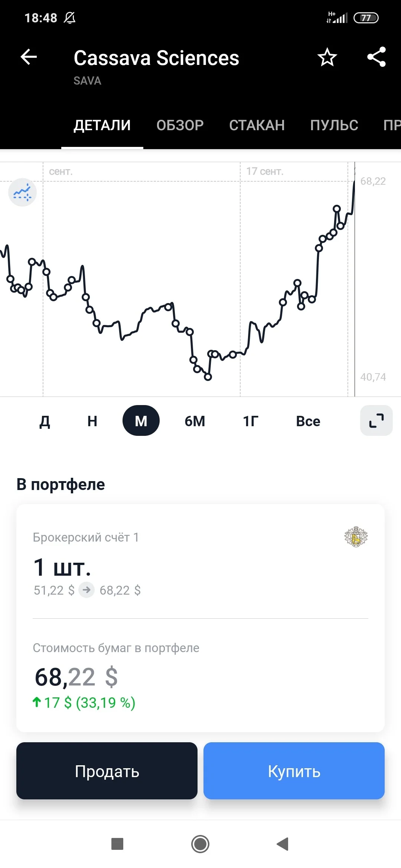Screen dimensions: 401x868
Task: Open the ПУЛЬС tab
Action: point(334,125)
